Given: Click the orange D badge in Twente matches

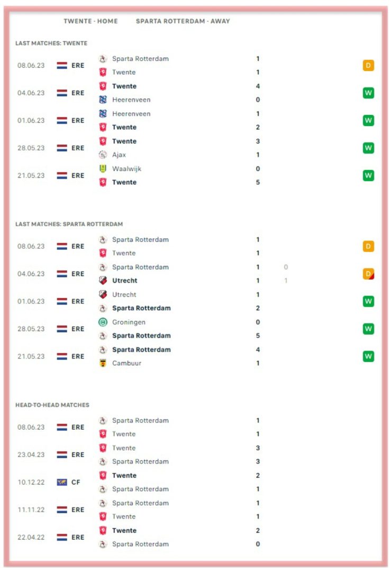Looking at the screenshot, I should 368,65.
